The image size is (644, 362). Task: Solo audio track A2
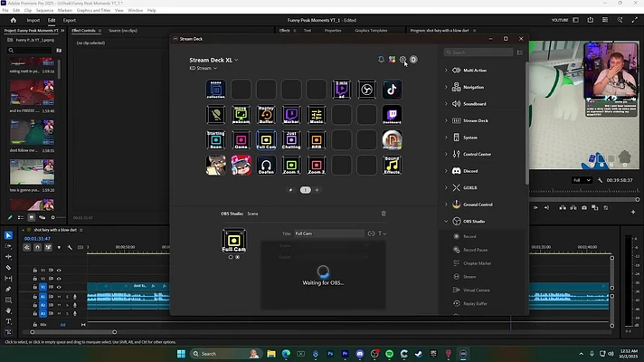pos(67,305)
